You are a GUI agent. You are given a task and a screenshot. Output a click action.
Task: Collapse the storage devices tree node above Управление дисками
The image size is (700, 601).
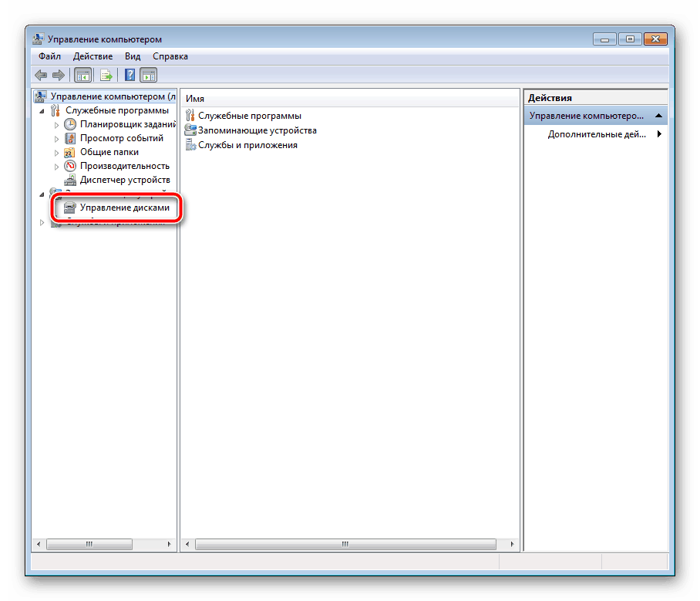tap(42, 194)
